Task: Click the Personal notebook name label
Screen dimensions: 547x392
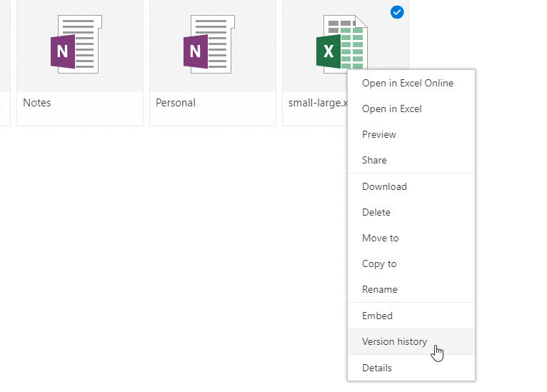Action: coord(176,103)
